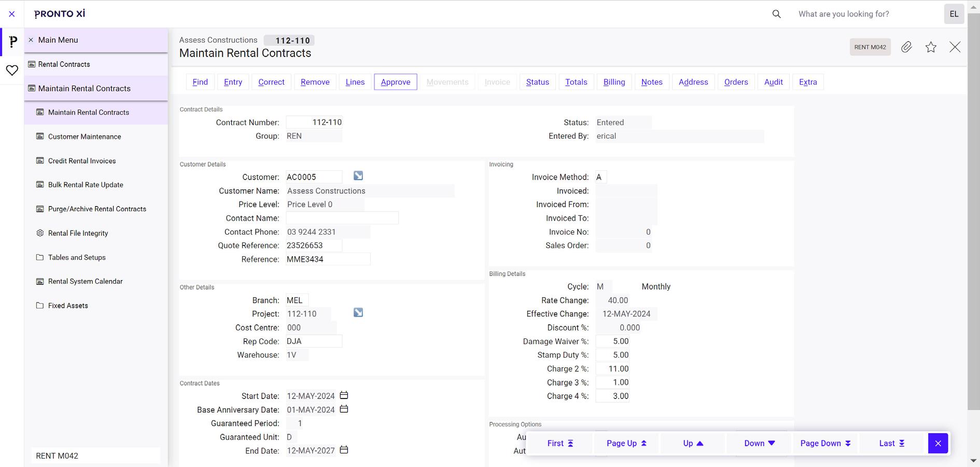Click the Correct mode button
The height and width of the screenshot is (467, 980).
pyautogui.click(x=272, y=82)
